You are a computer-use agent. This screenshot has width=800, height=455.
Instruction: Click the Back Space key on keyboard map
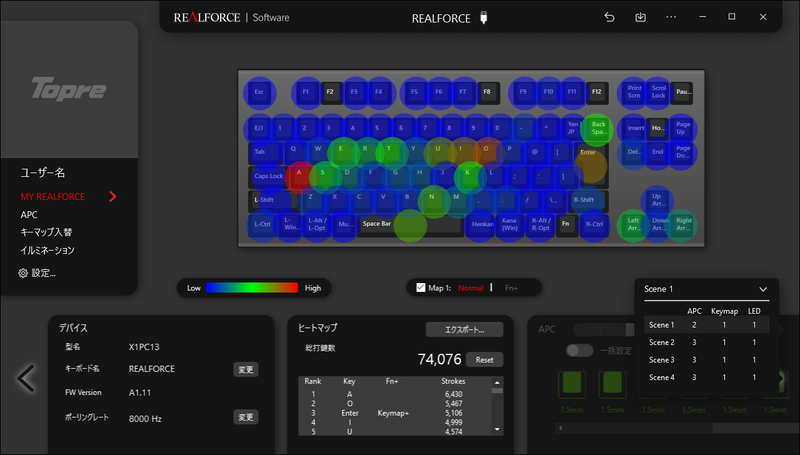(x=598, y=129)
